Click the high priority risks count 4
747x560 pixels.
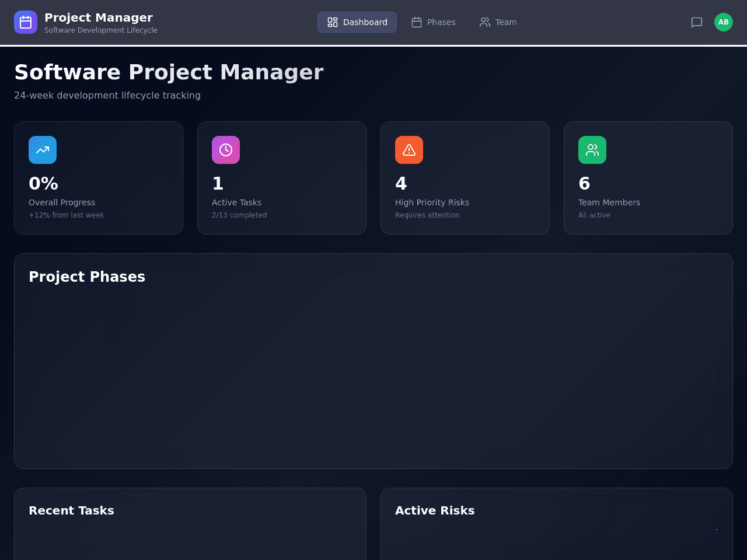tap(401, 184)
